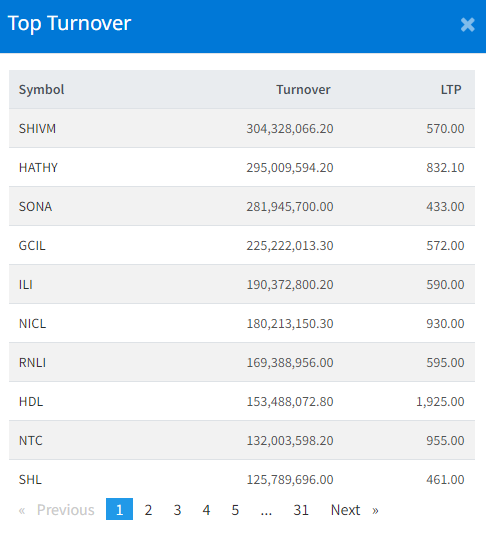Select the SHL symbol
The image size is (486, 537).
click(x=30, y=480)
